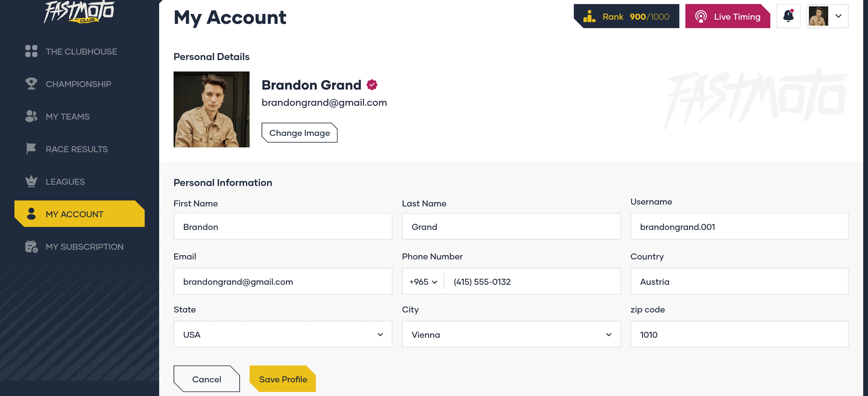Click the Leagues crown icon
This screenshot has height=396, width=868.
click(x=31, y=181)
